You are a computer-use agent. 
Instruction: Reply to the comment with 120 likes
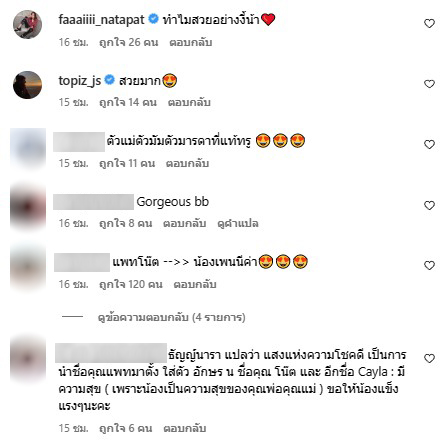click(195, 284)
